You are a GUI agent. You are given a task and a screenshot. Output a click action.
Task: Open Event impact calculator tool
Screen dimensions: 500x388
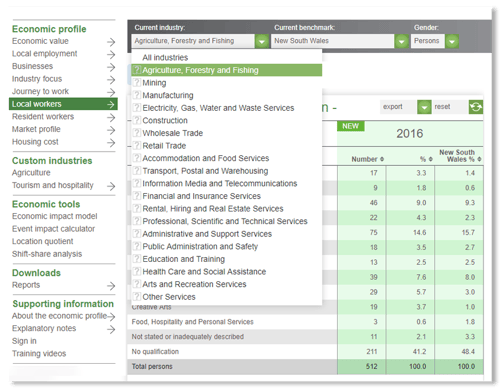point(53,229)
